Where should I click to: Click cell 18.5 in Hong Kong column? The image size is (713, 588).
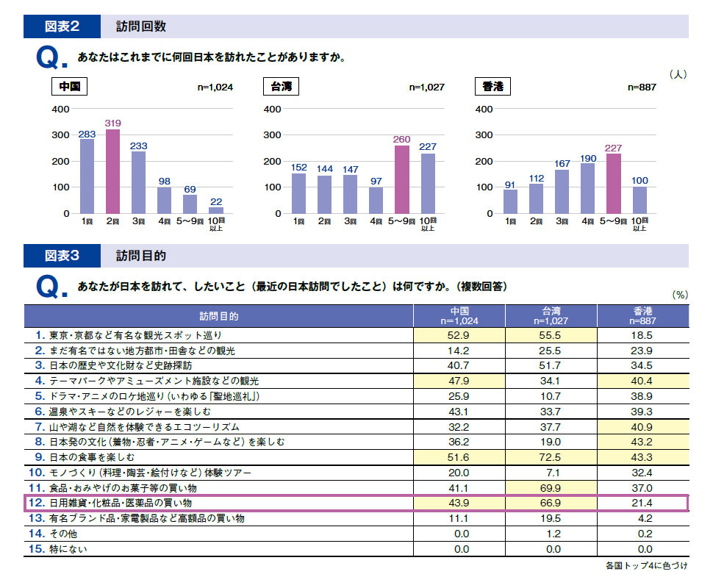tap(643, 335)
